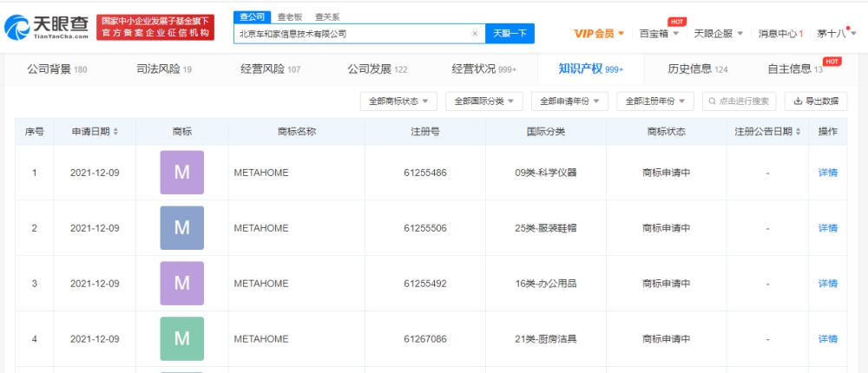Click registration number 61255486
Image resolution: width=868 pixels, height=373 pixels.
[x=425, y=173]
